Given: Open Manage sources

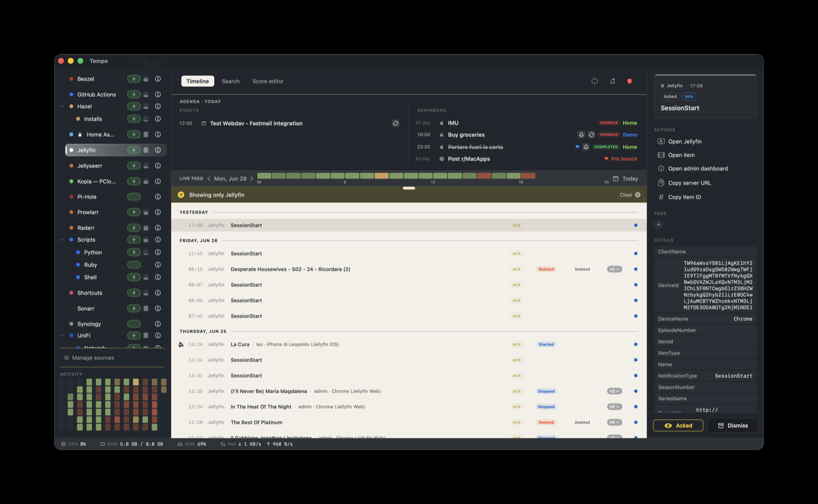Looking at the screenshot, I should (x=93, y=358).
